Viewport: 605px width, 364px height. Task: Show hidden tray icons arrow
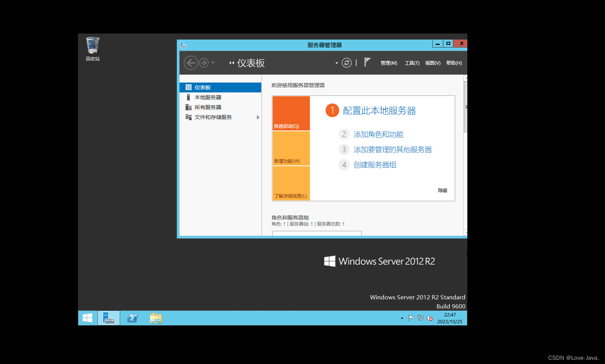(x=402, y=318)
